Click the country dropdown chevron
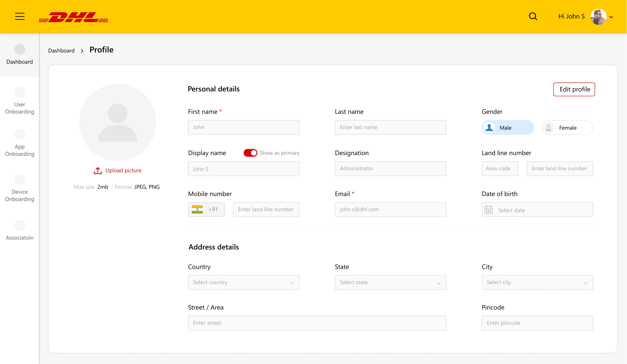The image size is (627, 364). [292, 283]
